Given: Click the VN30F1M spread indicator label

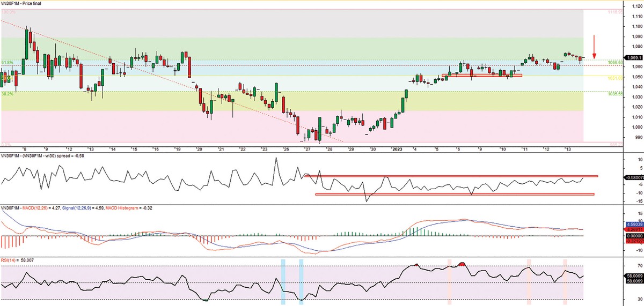Looking at the screenshot, I should pos(43,155).
